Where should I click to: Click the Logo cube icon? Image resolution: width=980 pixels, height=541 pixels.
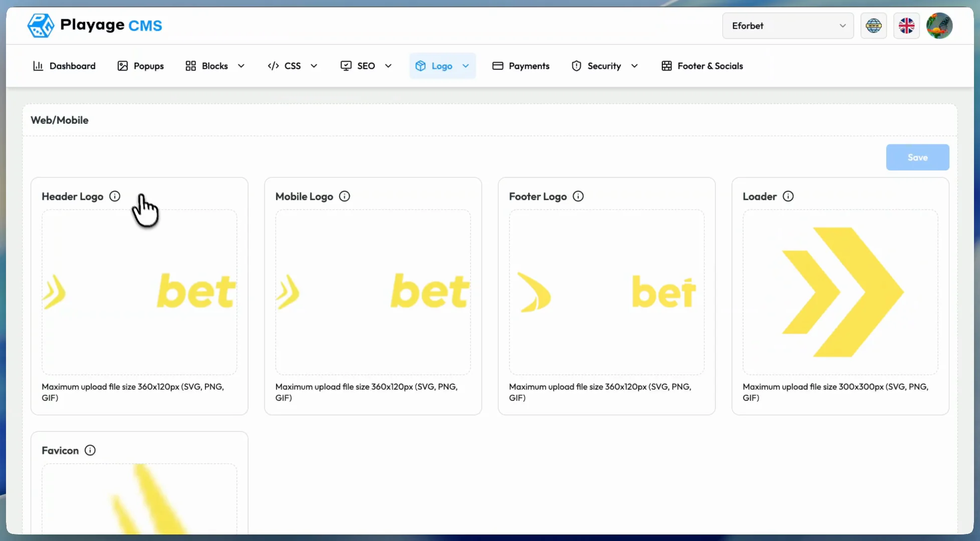(x=420, y=66)
